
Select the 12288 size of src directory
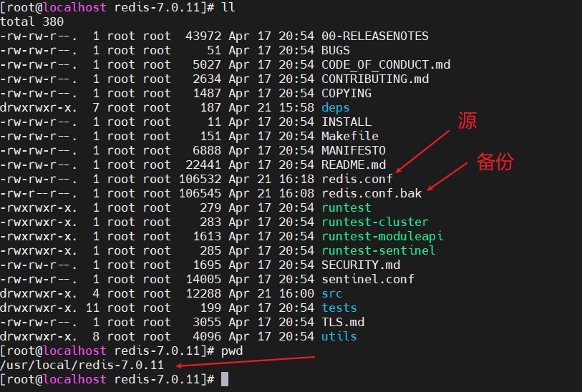tap(203, 293)
